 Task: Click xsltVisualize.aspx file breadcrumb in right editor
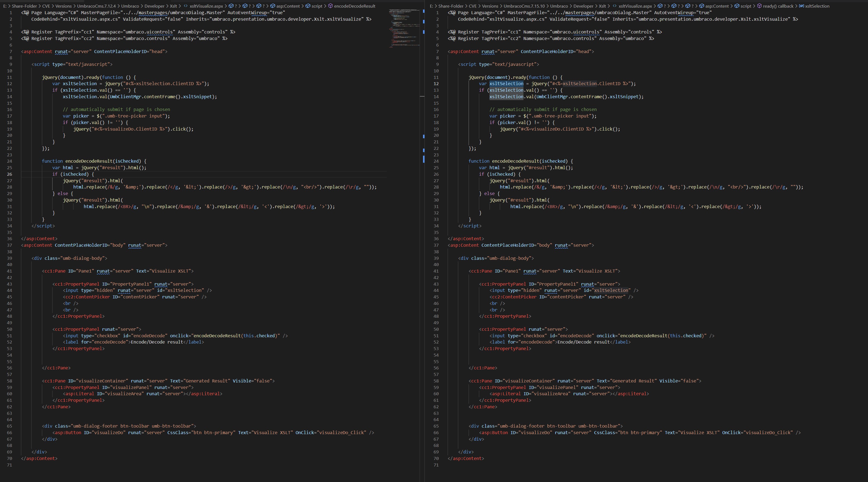[635, 6]
